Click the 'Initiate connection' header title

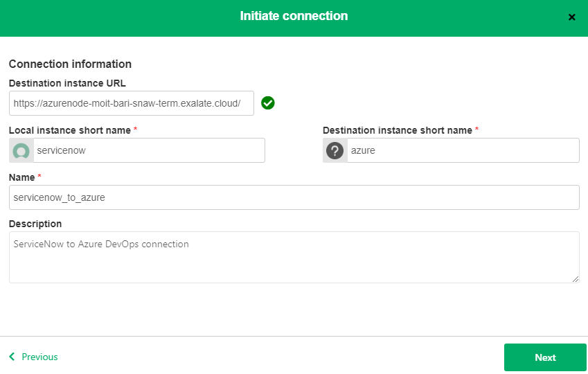tap(294, 16)
